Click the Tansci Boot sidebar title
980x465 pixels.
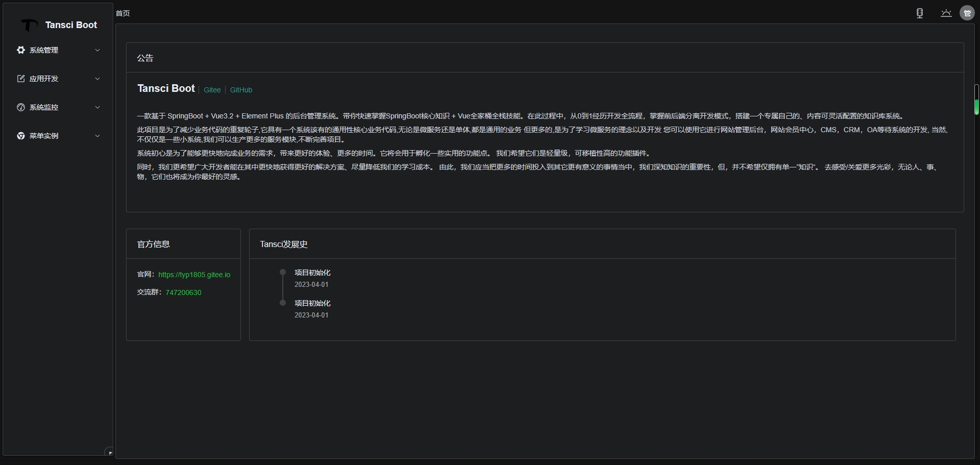[71, 25]
